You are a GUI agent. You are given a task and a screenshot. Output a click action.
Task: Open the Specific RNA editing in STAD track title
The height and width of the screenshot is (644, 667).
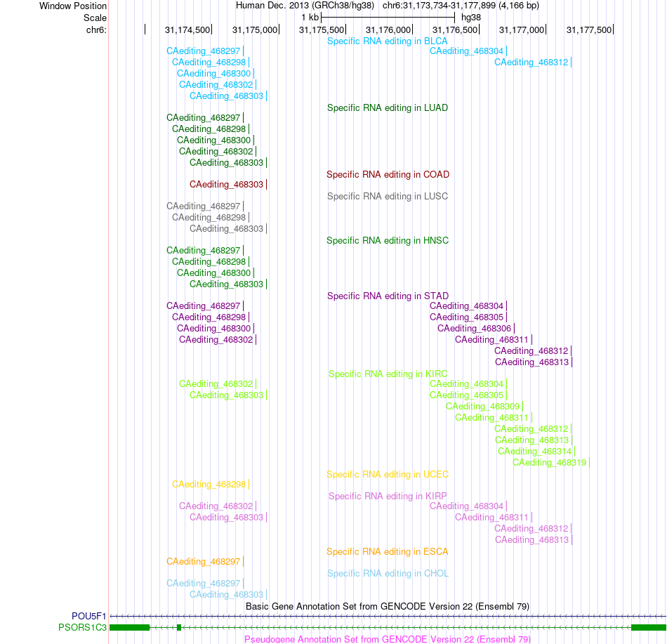tap(388, 296)
